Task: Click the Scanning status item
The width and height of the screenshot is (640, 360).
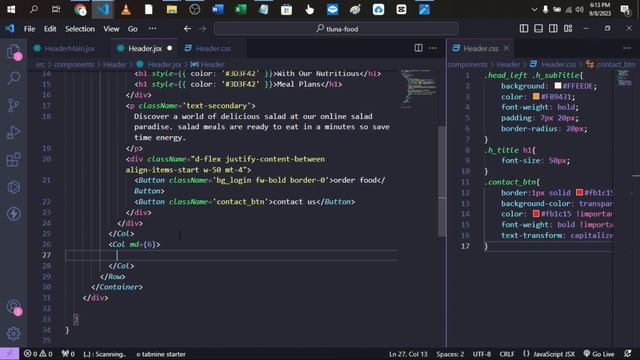Action: pos(104,354)
